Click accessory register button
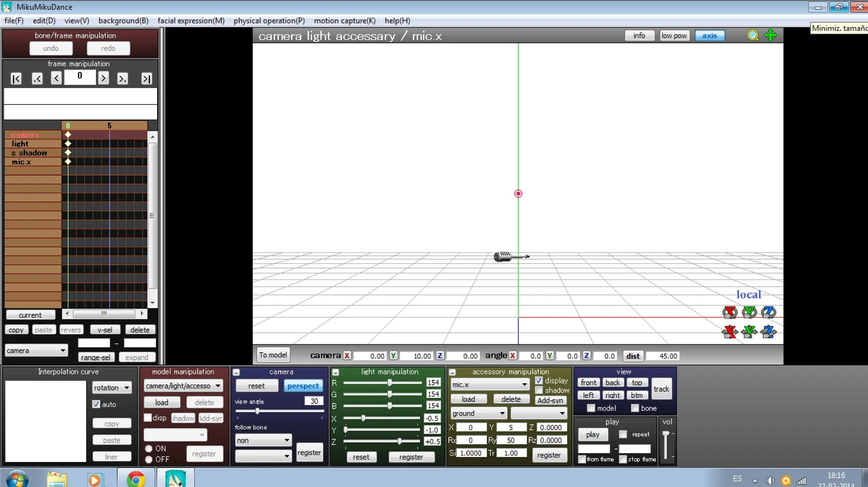 (549, 455)
